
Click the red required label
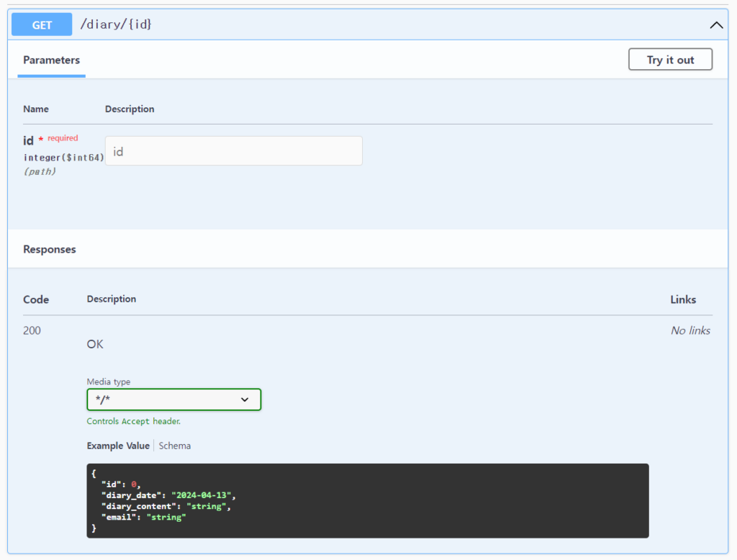pos(63,138)
